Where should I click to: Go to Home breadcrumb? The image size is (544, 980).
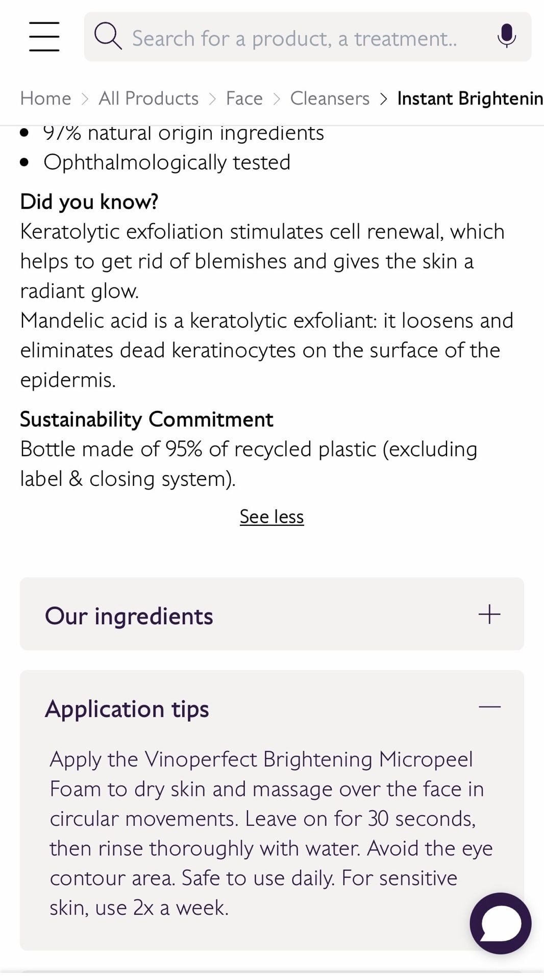[45, 98]
